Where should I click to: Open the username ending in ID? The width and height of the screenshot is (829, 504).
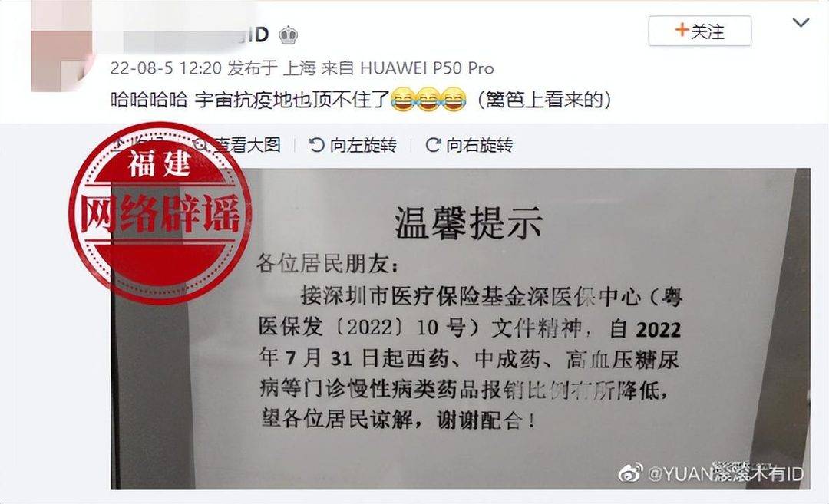pyautogui.click(x=197, y=36)
